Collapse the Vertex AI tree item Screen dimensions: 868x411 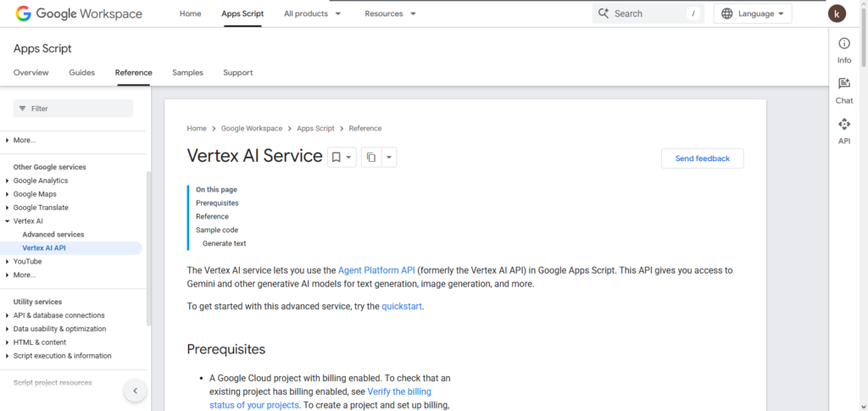tap(7, 220)
